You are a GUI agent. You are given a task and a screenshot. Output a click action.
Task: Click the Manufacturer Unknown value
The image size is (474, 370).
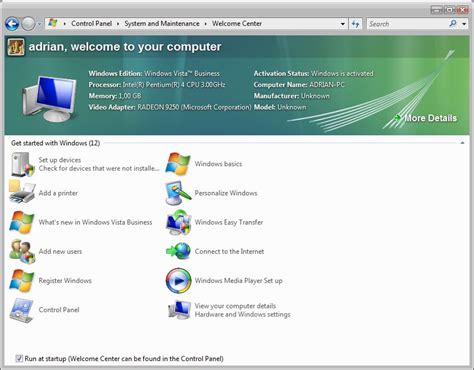coord(315,96)
